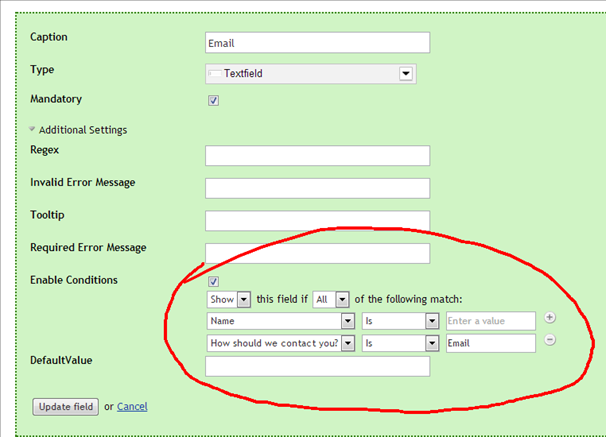Open the 'How should we contact you?' dropdown

[x=281, y=343]
